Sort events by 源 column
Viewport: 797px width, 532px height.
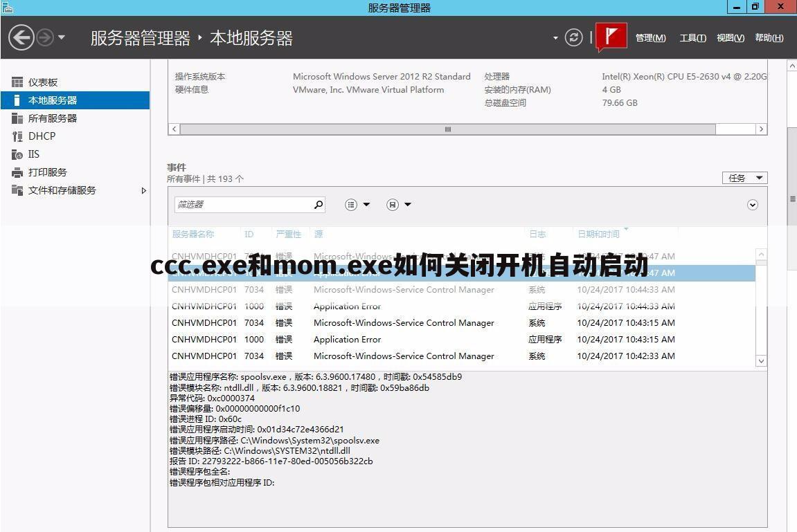(x=319, y=234)
